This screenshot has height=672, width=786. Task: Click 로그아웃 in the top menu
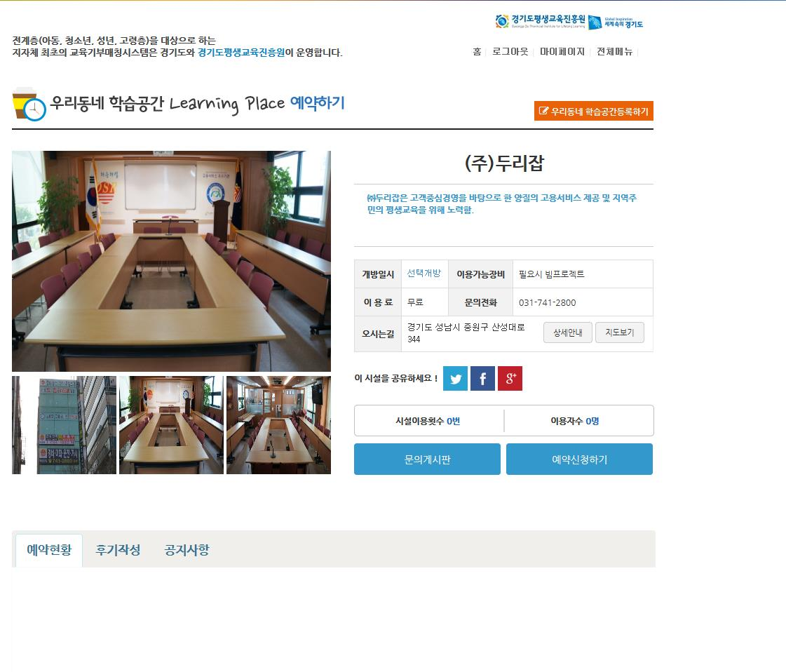[x=510, y=52]
